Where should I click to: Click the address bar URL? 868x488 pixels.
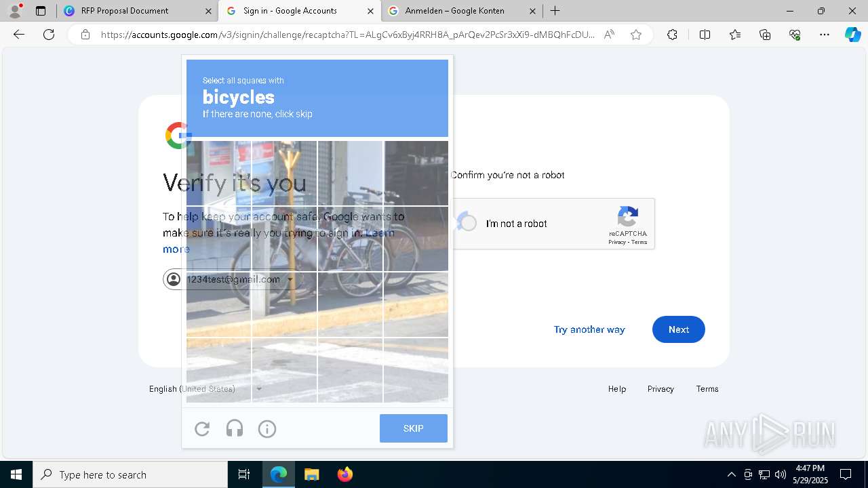(348, 35)
